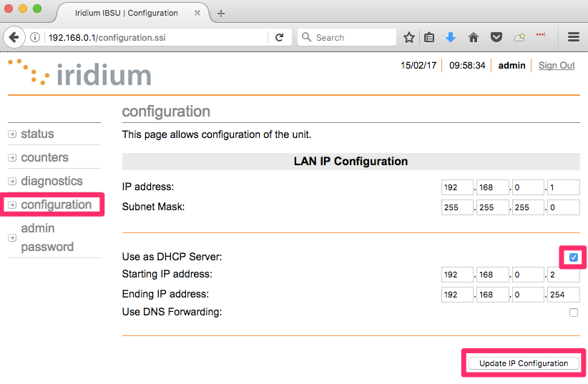Edit second octet 168 of IP address

[492, 187]
